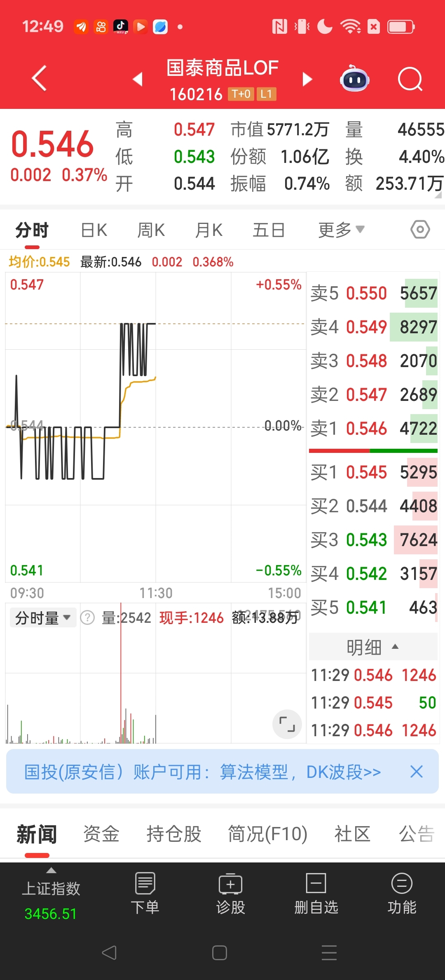
Task: Tap 上证指数 3456.51 value
Action: [51, 914]
